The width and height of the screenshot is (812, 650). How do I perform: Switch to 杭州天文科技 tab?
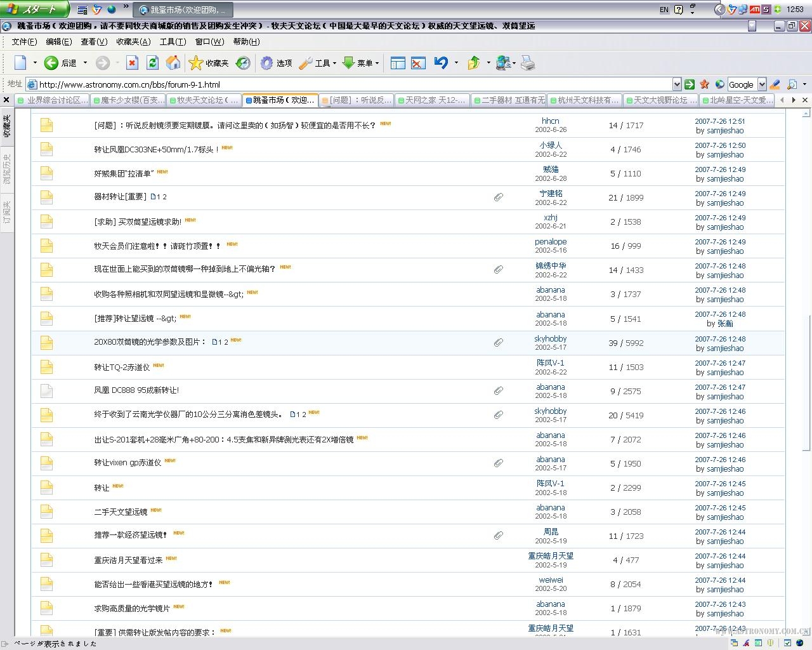[584, 100]
